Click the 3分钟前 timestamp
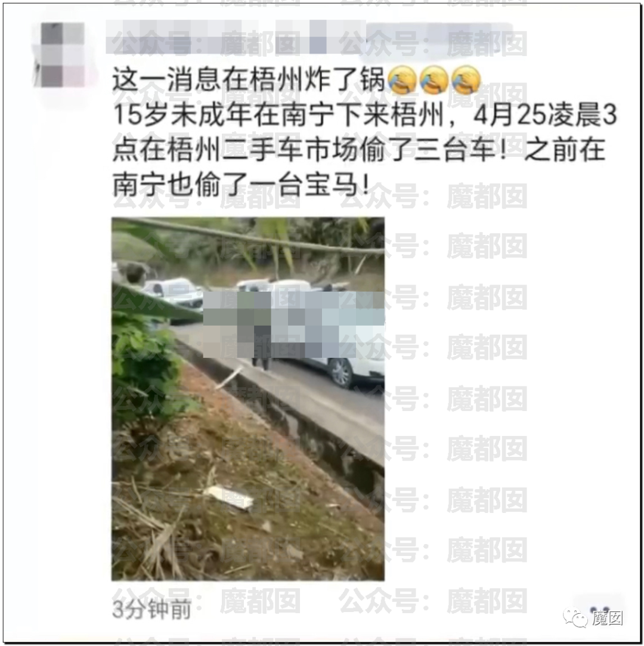The width and height of the screenshot is (644, 646). pyautogui.click(x=151, y=610)
